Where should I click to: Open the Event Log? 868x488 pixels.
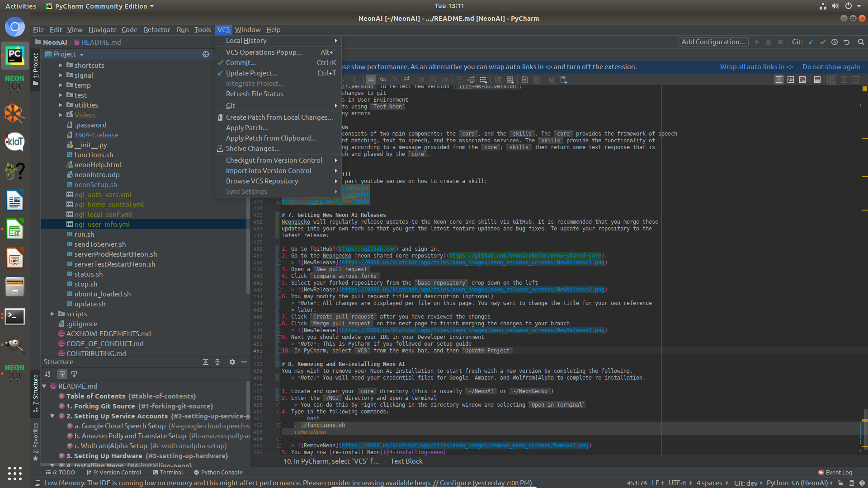pyautogui.click(x=835, y=472)
